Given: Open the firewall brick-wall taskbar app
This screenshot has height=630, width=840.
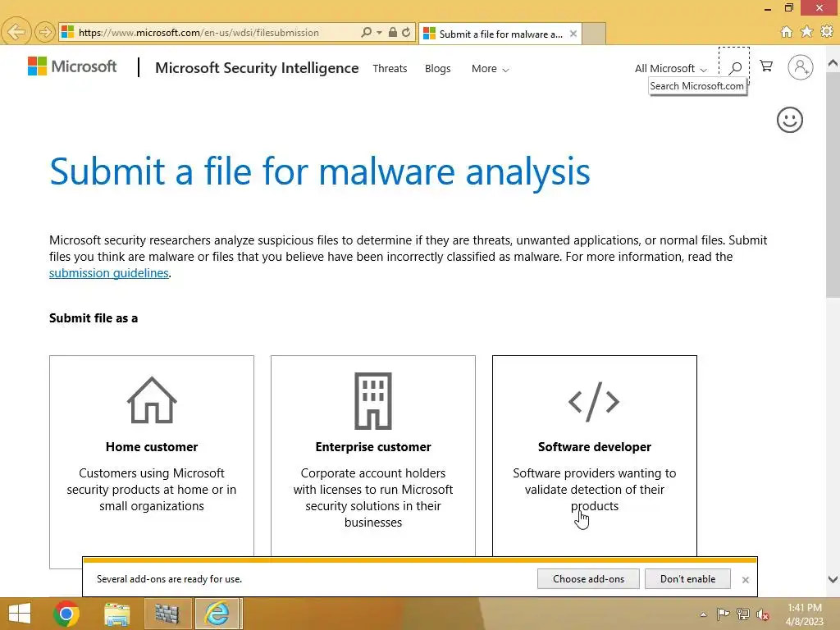Looking at the screenshot, I should [x=166, y=614].
